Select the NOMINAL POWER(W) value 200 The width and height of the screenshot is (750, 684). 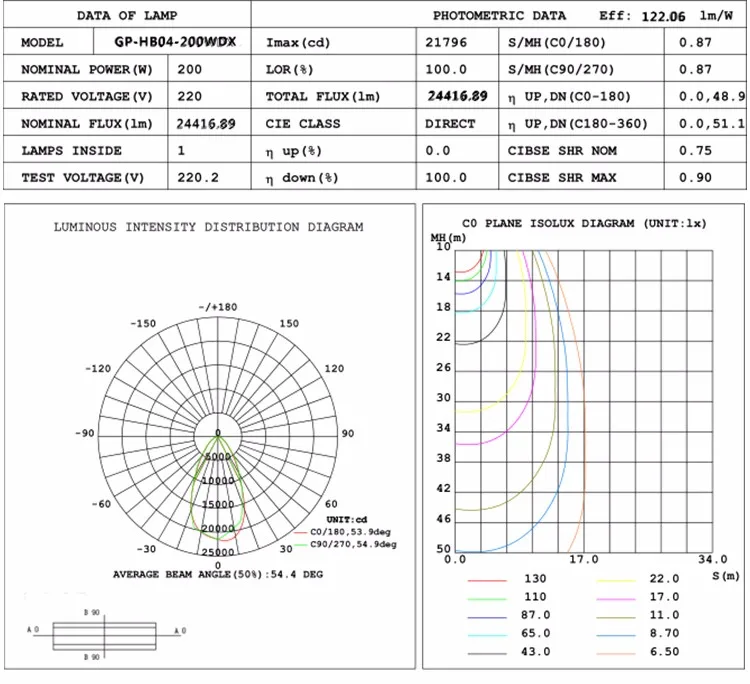(189, 69)
